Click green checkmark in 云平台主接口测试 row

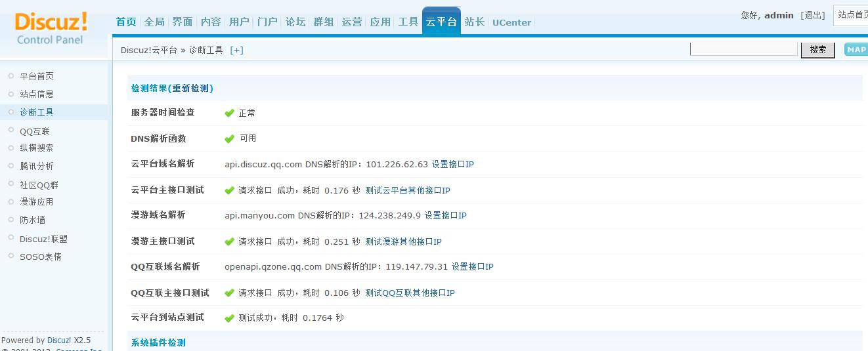(x=229, y=190)
